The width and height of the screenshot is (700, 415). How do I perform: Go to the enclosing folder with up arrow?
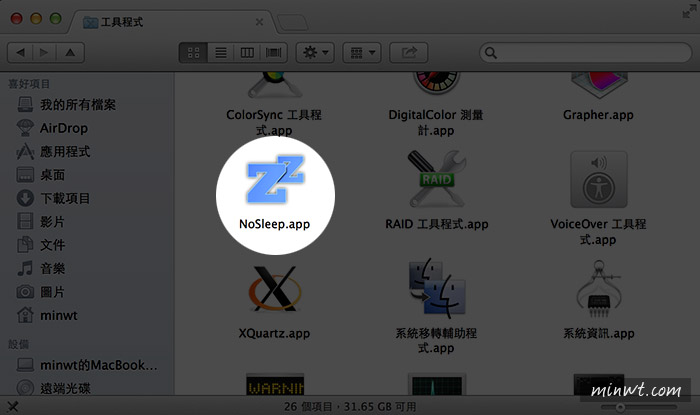click(70, 53)
